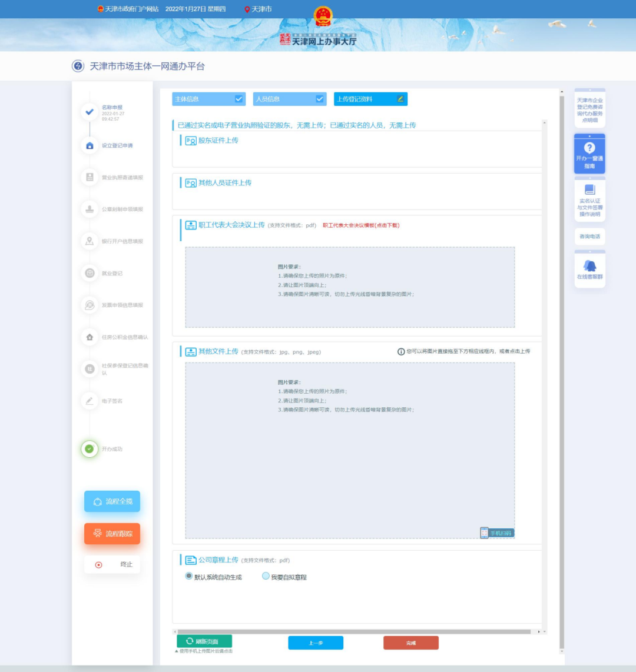The width and height of the screenshot is (636, 672).
Task: Open 天津市企业登记免费咨询代办服务点明细 panel
Action: tap(589, 108)
